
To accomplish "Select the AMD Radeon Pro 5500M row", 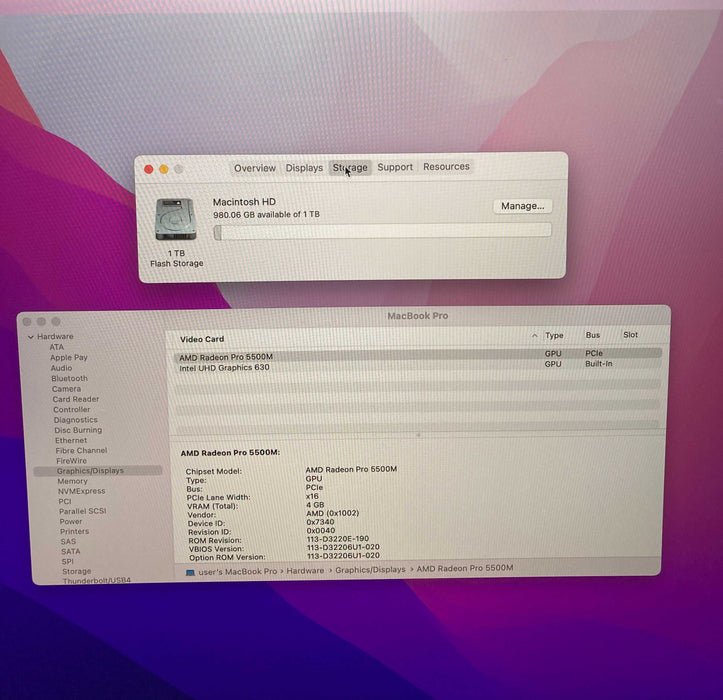I will point(417,356).
